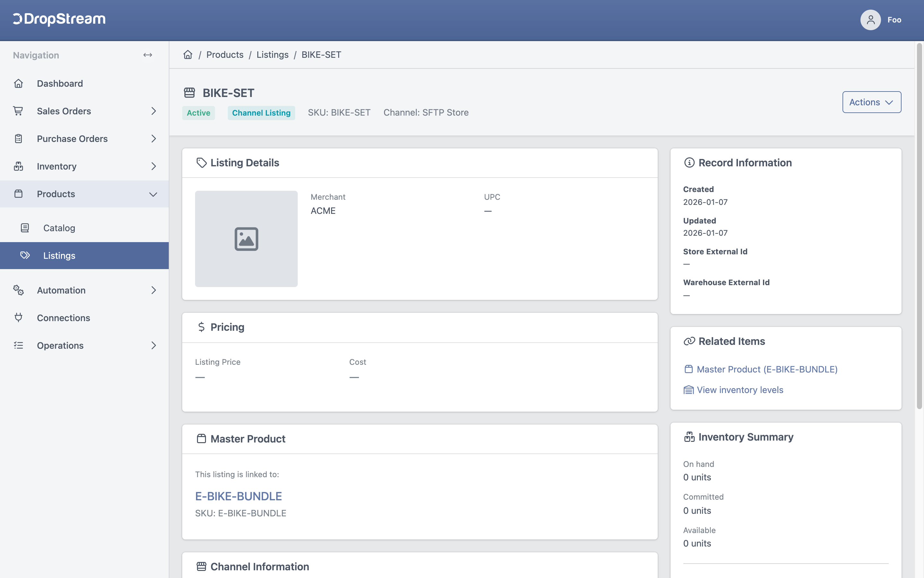Expand the Sales Orders chevron
Screen dimensions: 924x578
tap(153, 111)
